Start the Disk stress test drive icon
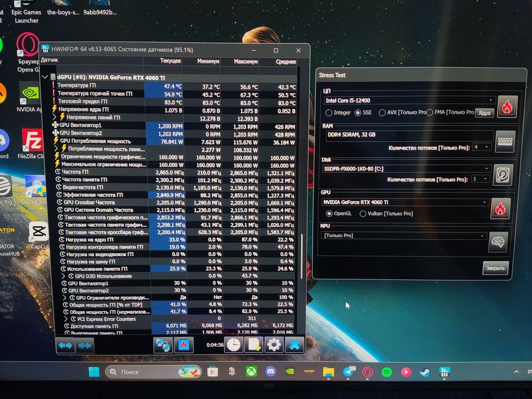The width and height of the screenshot is (532, 399). (x=502, y=175)
